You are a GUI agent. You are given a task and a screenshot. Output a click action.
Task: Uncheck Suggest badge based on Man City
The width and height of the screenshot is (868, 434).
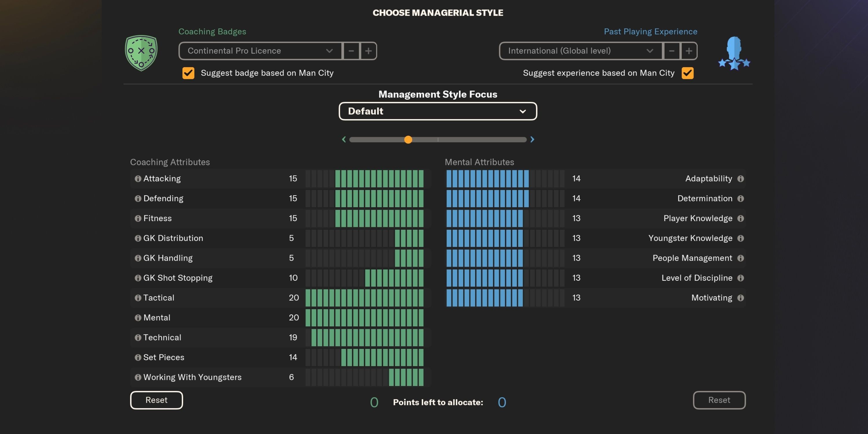pos(188,73)
